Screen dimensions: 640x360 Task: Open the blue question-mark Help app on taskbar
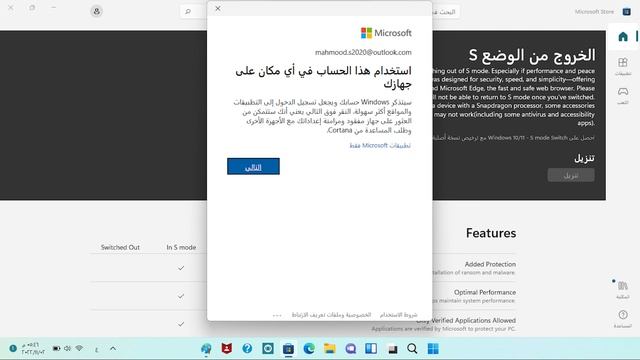[x=247, y=349]
